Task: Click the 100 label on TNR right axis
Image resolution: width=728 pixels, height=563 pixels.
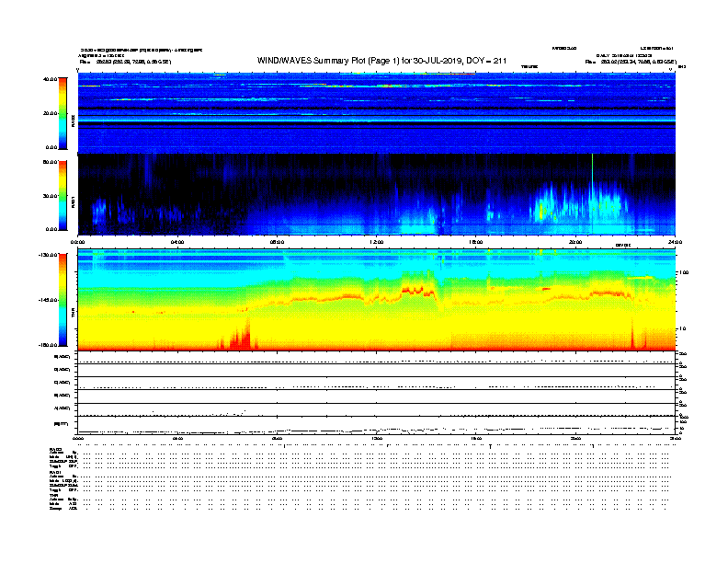Action: click(684, 272)
